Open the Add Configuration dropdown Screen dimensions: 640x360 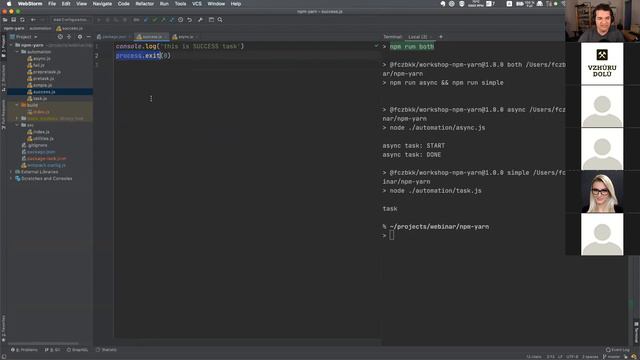coord(71,20)
